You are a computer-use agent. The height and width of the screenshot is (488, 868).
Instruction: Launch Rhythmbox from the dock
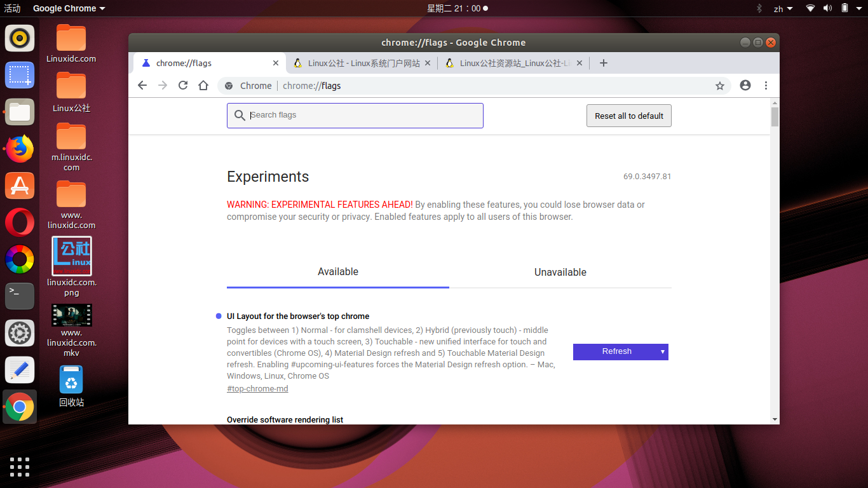pyautogui.click(x=20, y=37)
